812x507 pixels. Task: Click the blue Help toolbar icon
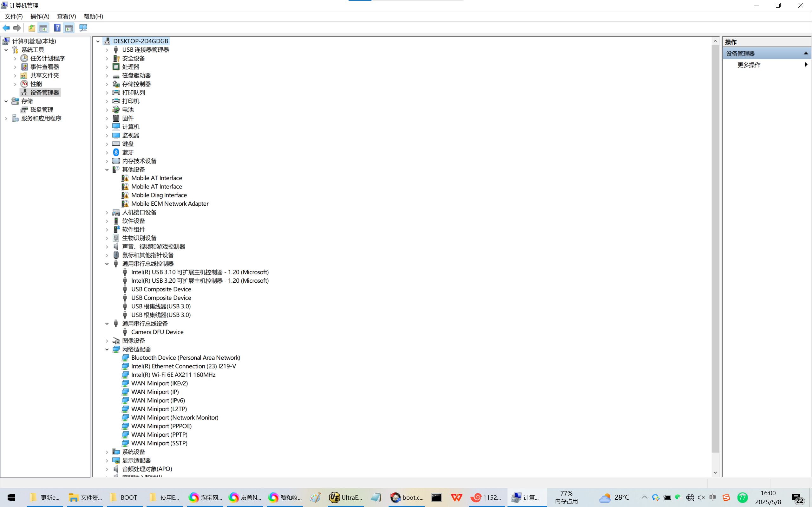[x=57, y=28]
